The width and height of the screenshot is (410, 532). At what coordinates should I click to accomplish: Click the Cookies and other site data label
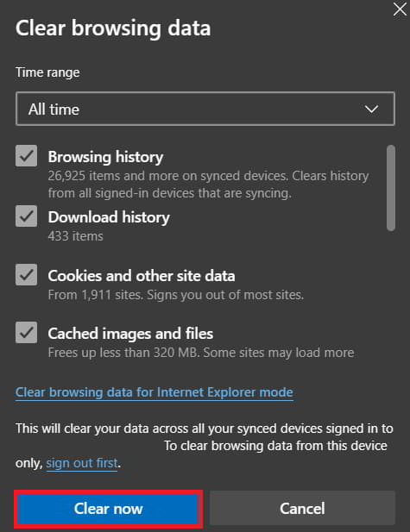point(142,276)
